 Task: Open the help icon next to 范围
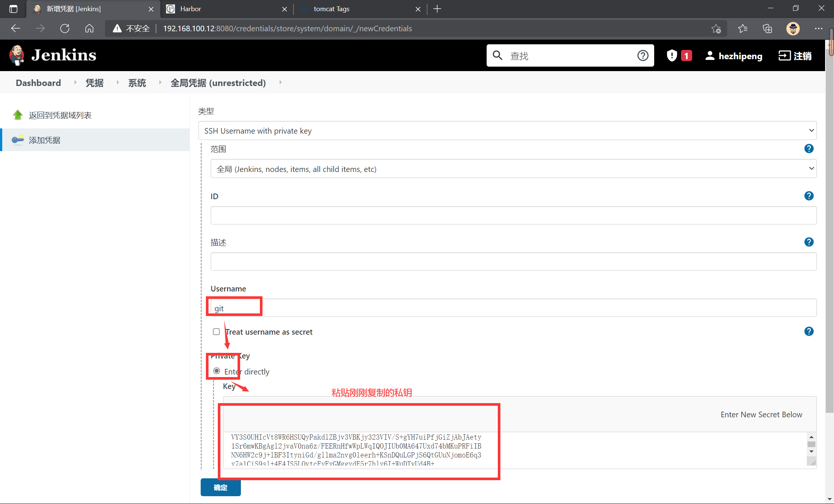tap(809, 149)
